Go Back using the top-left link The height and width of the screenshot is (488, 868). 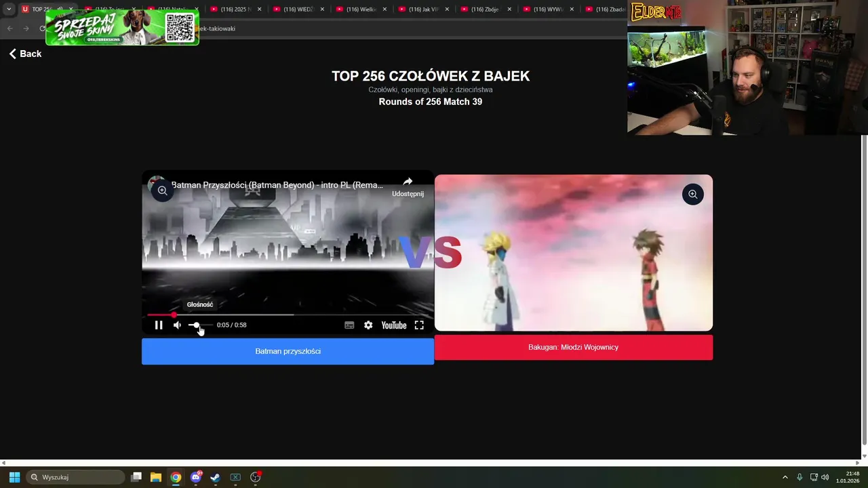click(25, 54)
